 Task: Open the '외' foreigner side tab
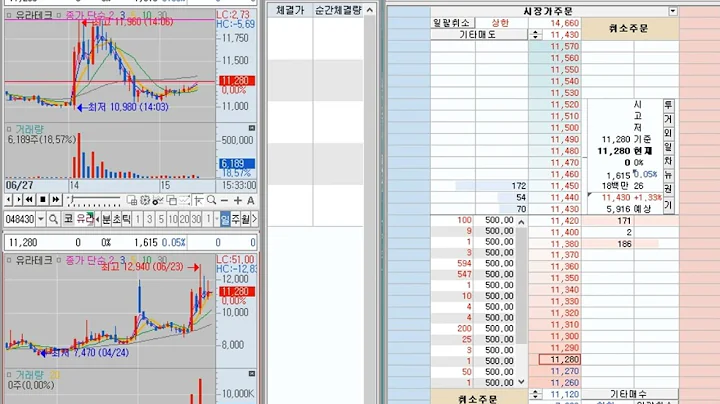pos(669,133)
